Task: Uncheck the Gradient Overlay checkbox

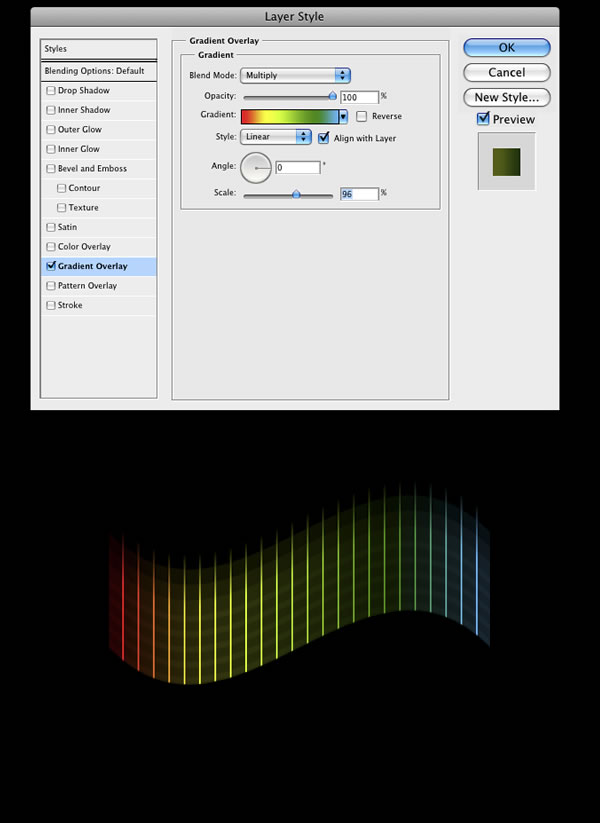Action: 51,266
